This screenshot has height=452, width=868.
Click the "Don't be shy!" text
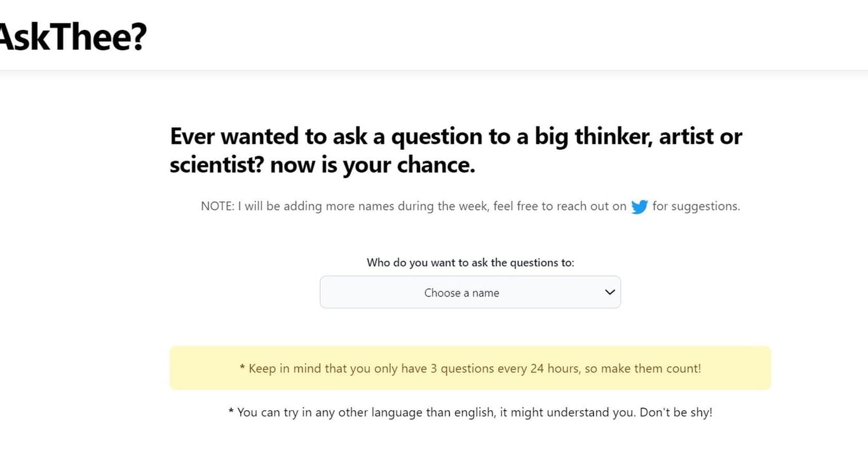coord(675,412)
